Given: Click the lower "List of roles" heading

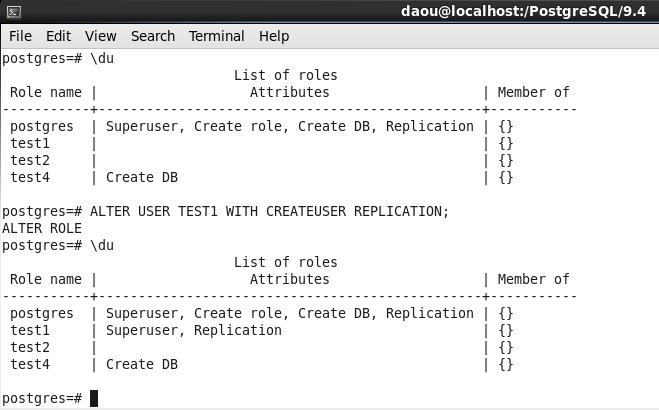Looking at the screenshot, I should [285, 262].
